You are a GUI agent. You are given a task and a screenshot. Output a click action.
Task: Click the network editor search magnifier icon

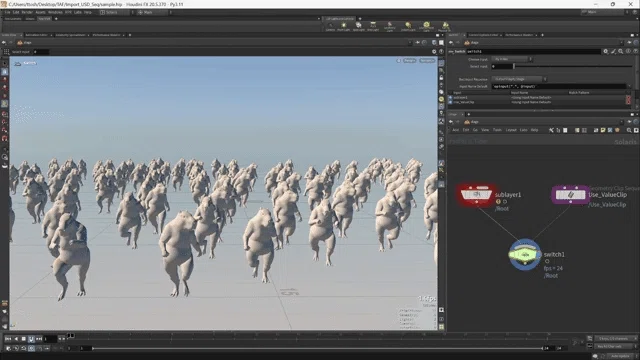[629, 130]
